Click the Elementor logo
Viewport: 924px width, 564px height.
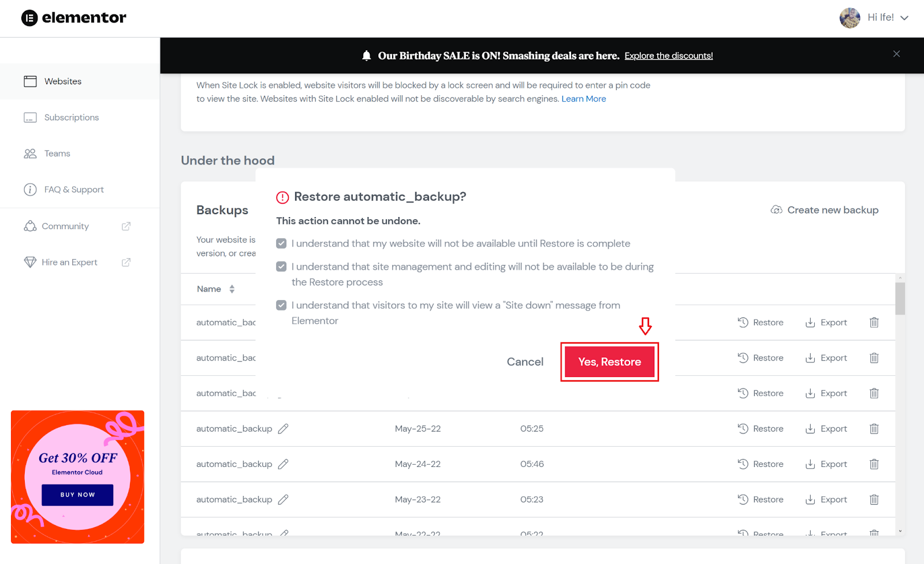pyautogui.click(x=73, y=18)
